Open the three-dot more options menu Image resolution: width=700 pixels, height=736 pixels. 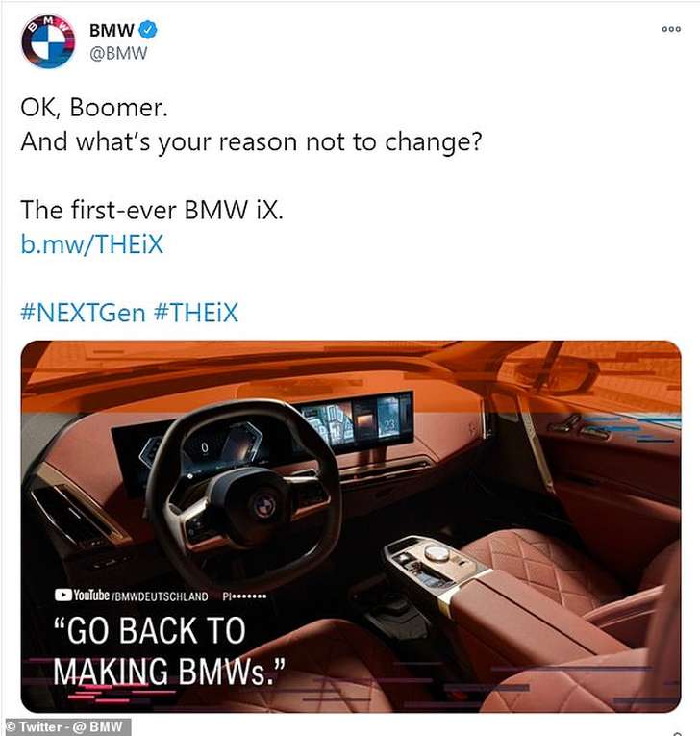click(x=671, y=29)
